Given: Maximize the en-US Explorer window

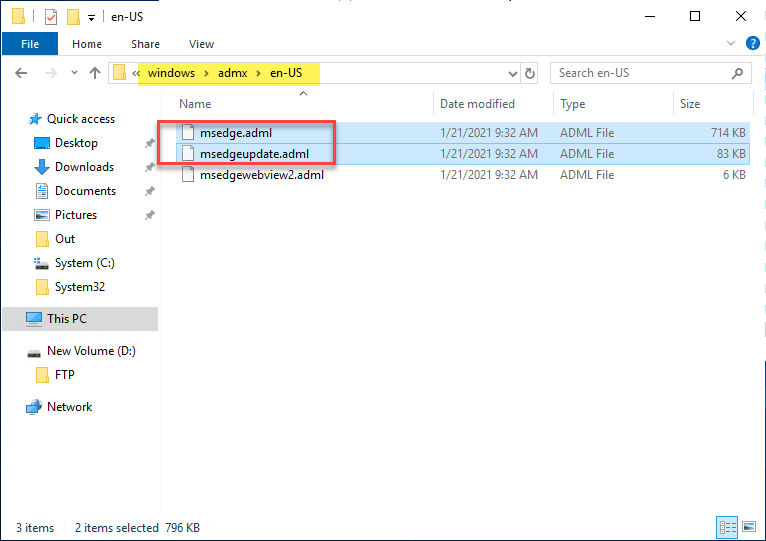Looking at the screenshot, I should click(695, 16).
